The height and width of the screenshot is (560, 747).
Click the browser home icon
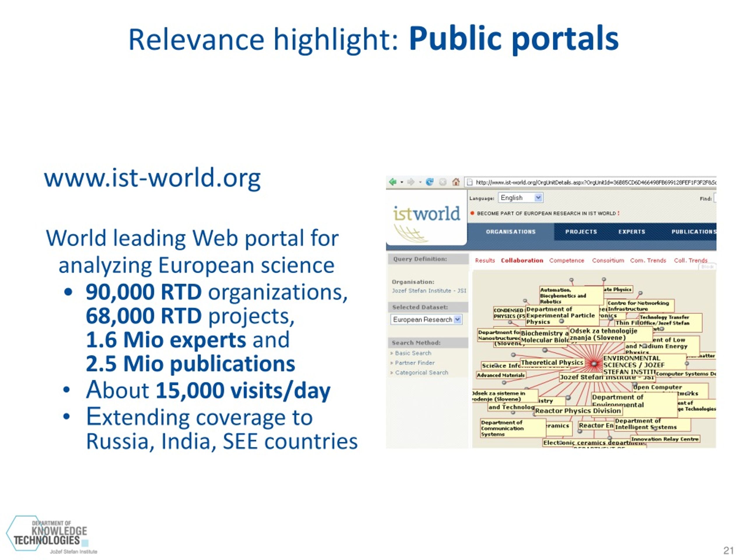(x=456, y=182)
